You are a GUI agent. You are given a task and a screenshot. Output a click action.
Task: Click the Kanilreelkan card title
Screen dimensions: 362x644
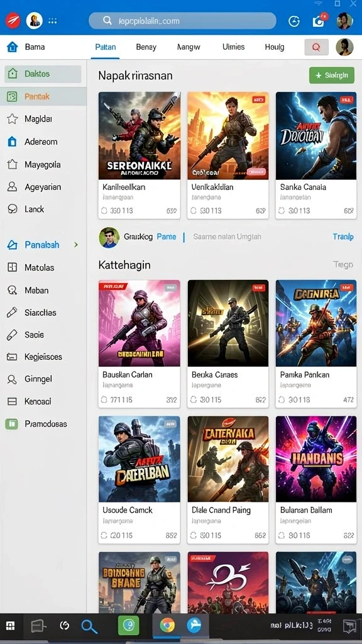124,187
